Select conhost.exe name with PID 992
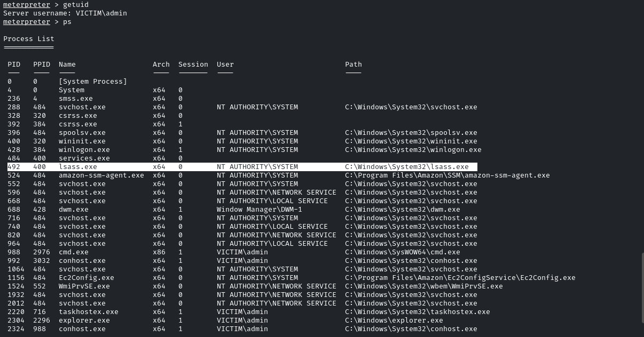This screenshot has height=337, width=644. coord(82,261)
